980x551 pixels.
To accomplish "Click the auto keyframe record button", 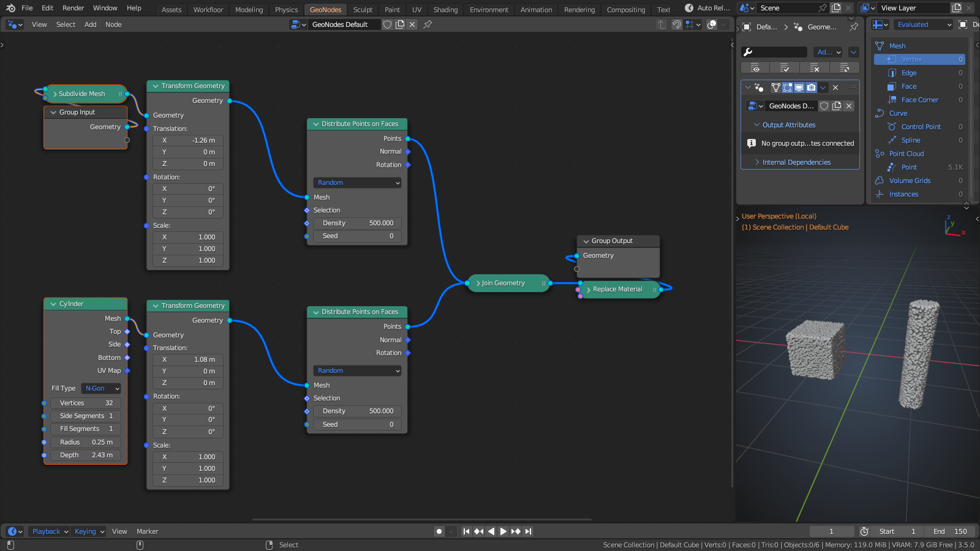I will point(439,531).
